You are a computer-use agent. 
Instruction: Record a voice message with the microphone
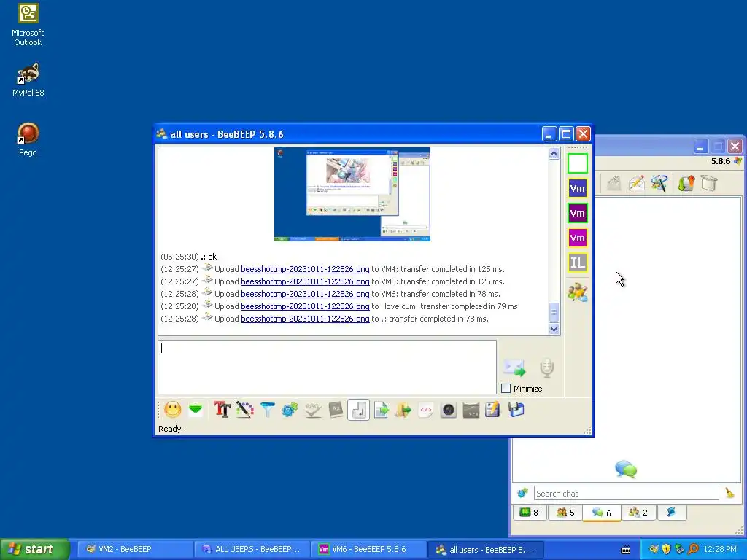pos(547,368)
